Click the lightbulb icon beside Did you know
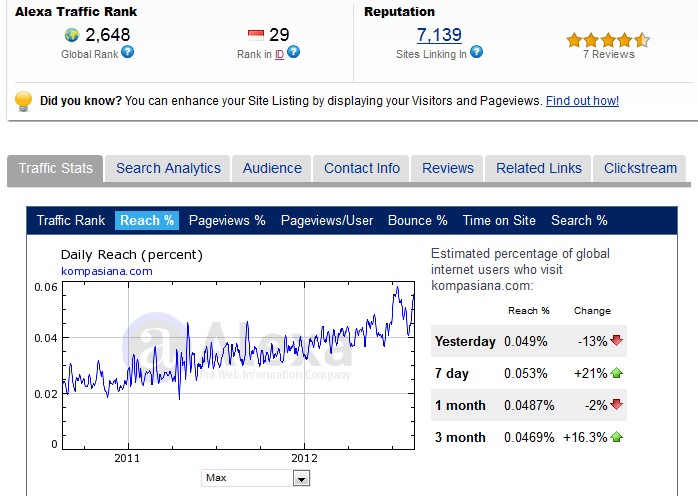The width and height of the screenshot is (698, 496). tap(23, 101)
